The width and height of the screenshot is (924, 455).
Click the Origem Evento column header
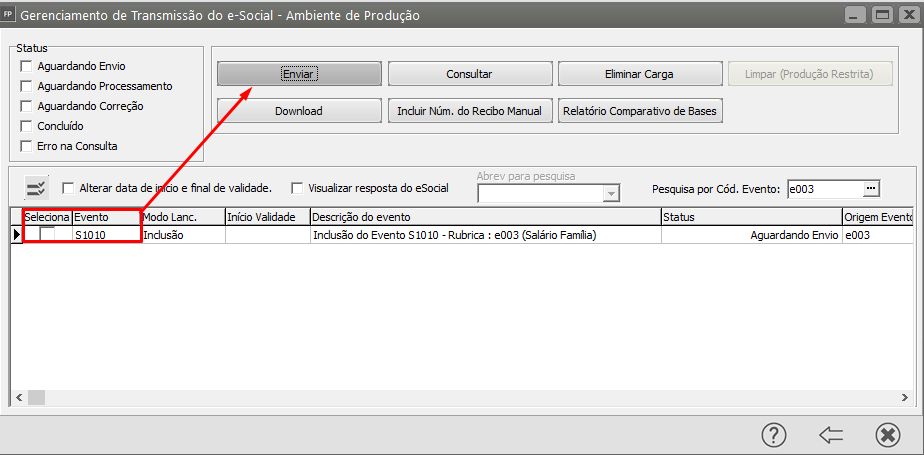(x=877, y=217)
